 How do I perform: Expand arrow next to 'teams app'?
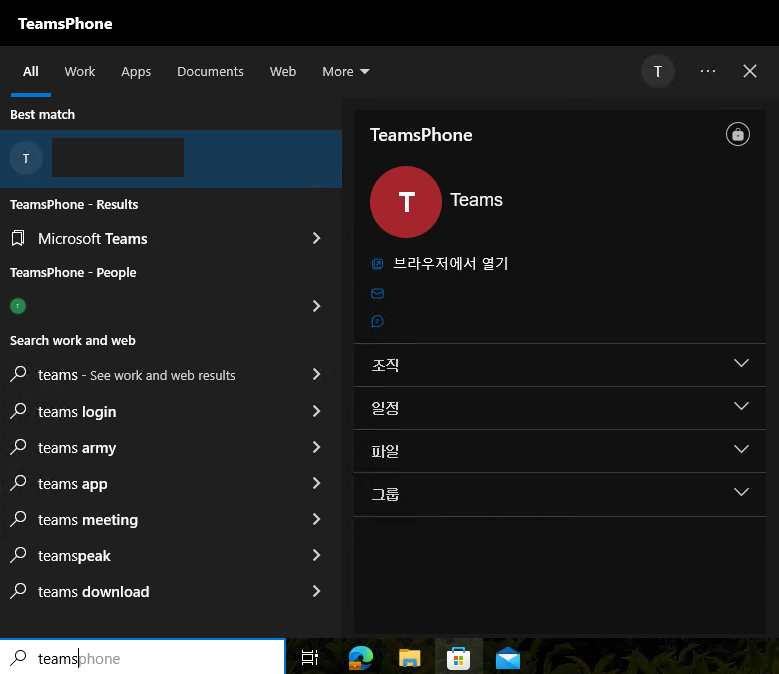tap(316, 483)
